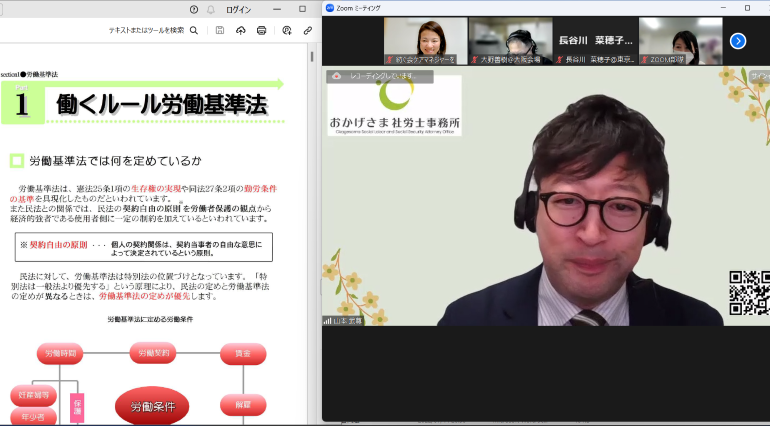Click the Zoom ミーティング window title icon
Screen dimensions: 770x426
[329, 8]
